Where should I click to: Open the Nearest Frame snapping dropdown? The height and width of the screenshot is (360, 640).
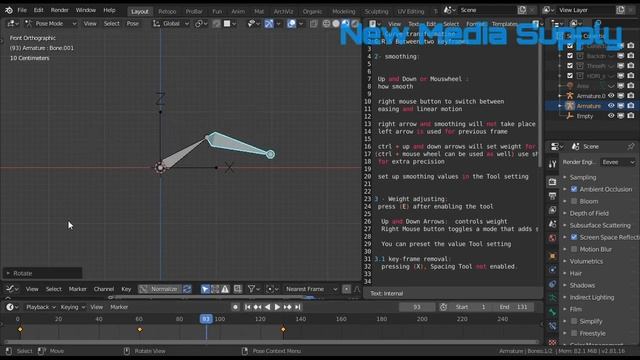[x=311, y=289]
